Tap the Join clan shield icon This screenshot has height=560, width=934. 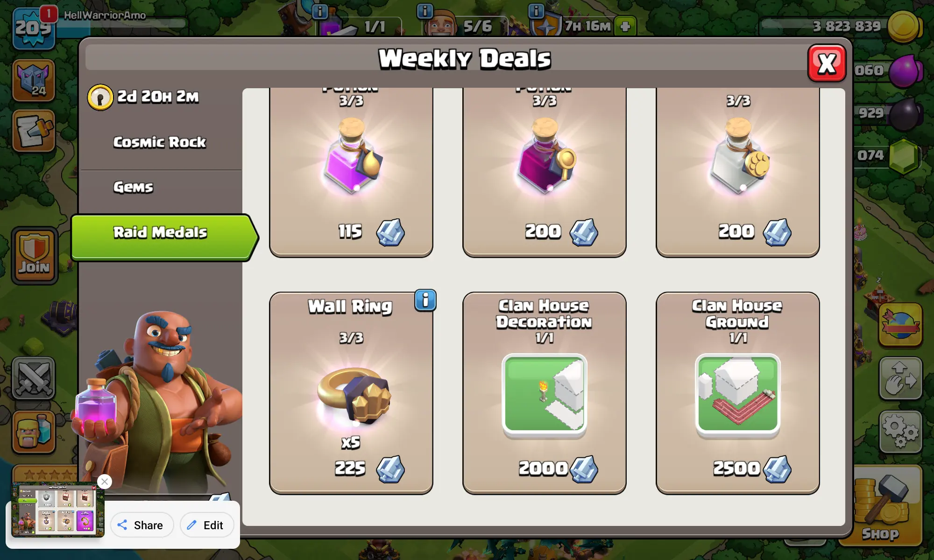pos(35,256)
